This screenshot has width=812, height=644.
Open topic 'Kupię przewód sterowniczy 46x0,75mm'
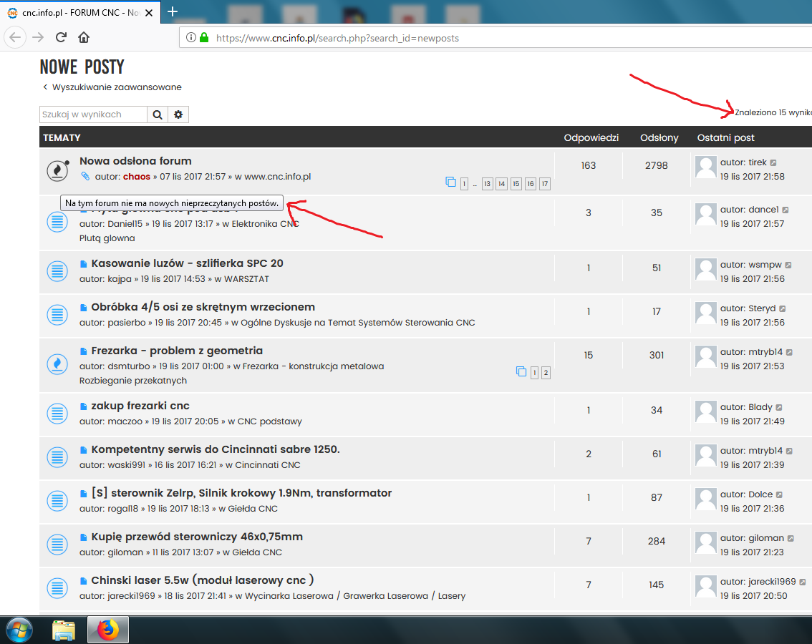[x=197, y=537]
